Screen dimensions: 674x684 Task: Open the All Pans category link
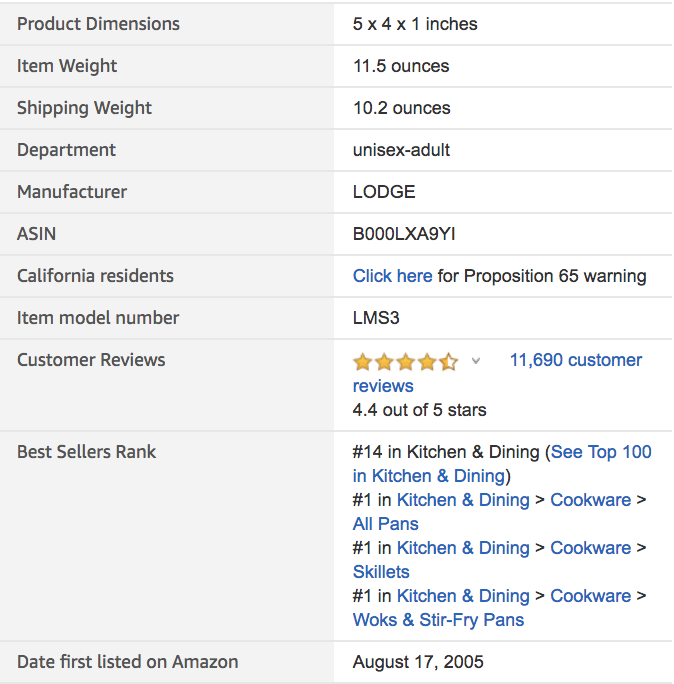click(x=385, y=524)
